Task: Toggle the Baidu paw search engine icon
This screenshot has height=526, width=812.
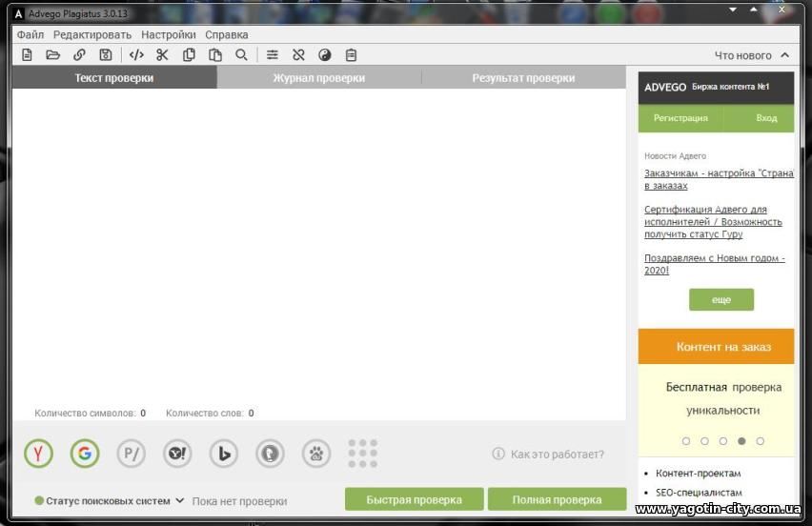Action: [316, 454]
